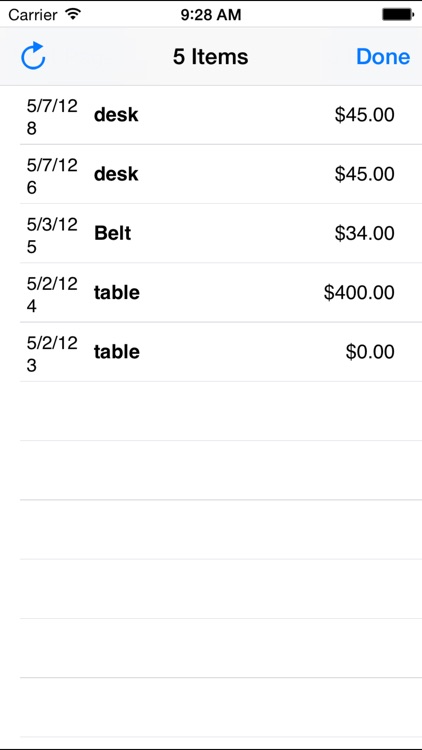Tap the $0.00 price label
The image size is (422, 750).
click(x=370, y=352)
